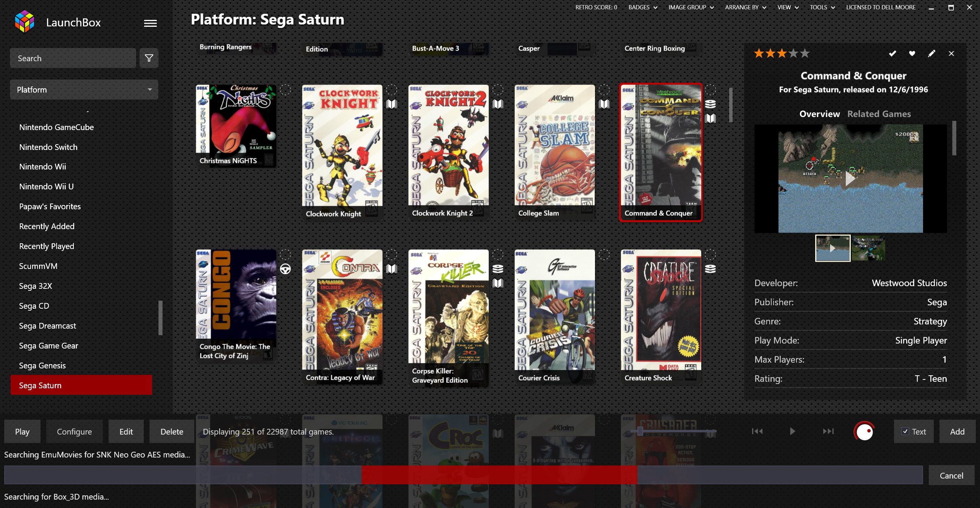Open the BADGES dropdown menu

[x=643, y=7]
